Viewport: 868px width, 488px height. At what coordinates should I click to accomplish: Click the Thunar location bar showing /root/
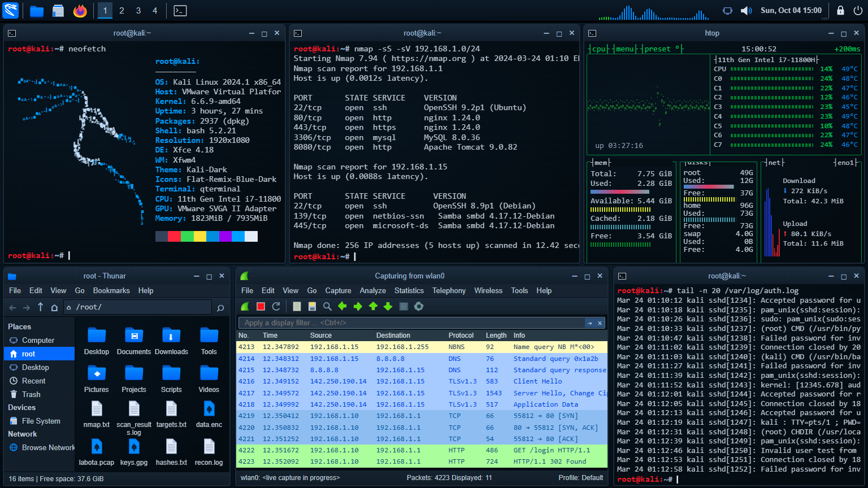(x=138, y=307)
